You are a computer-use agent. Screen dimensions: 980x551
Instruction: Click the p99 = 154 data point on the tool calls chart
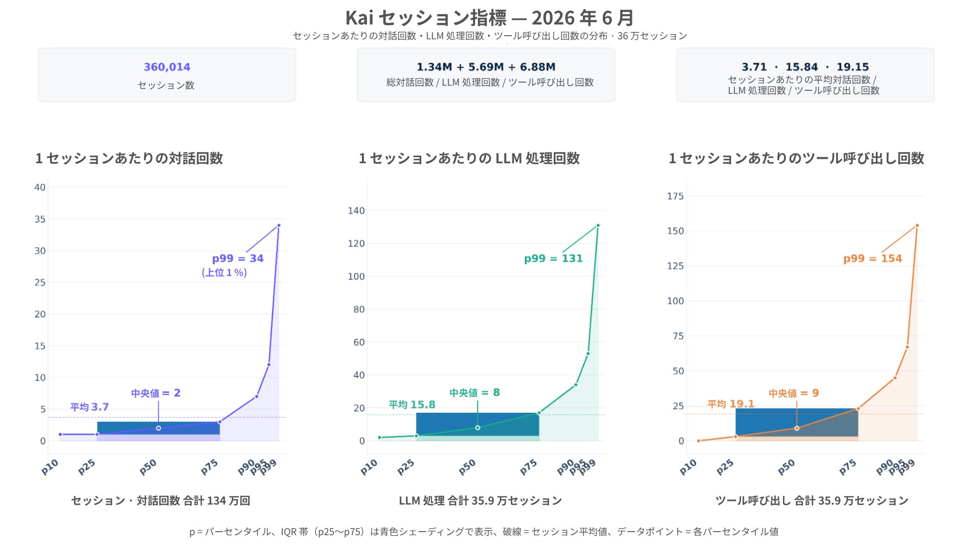[917, 226]
